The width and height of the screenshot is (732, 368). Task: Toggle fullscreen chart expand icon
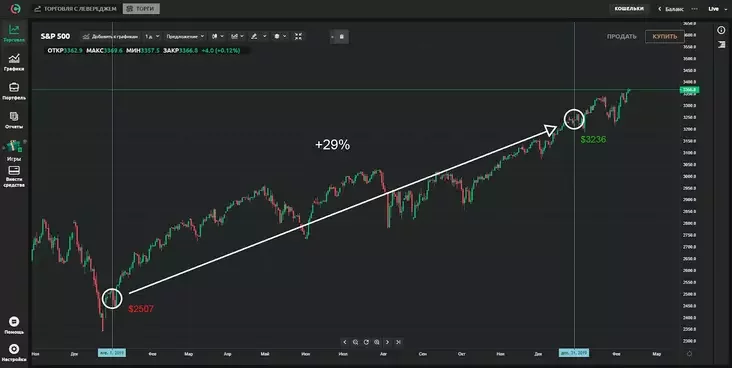pos(298,36)
